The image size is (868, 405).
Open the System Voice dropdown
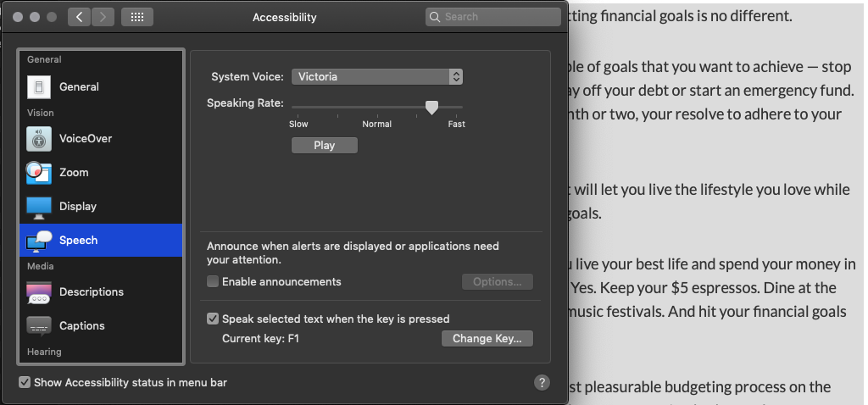(x=377, y=76)
